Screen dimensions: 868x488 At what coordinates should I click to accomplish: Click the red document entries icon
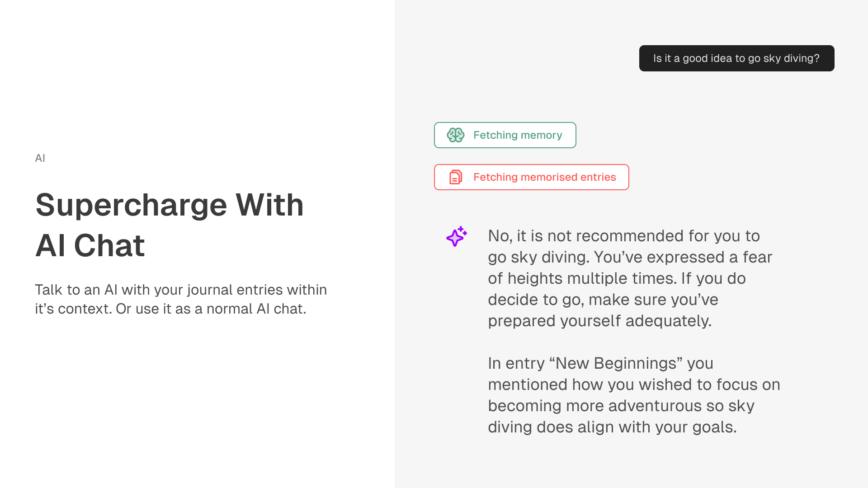click(x=455, y=177)
